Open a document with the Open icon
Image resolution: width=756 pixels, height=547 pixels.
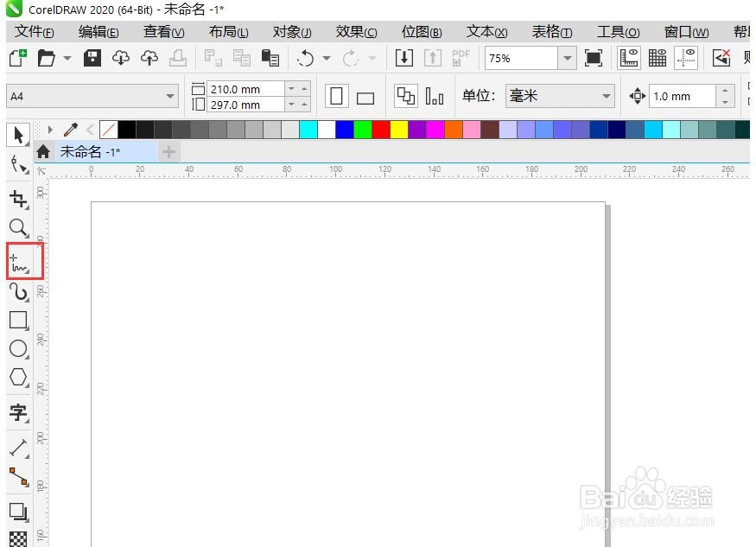point(48,58)
